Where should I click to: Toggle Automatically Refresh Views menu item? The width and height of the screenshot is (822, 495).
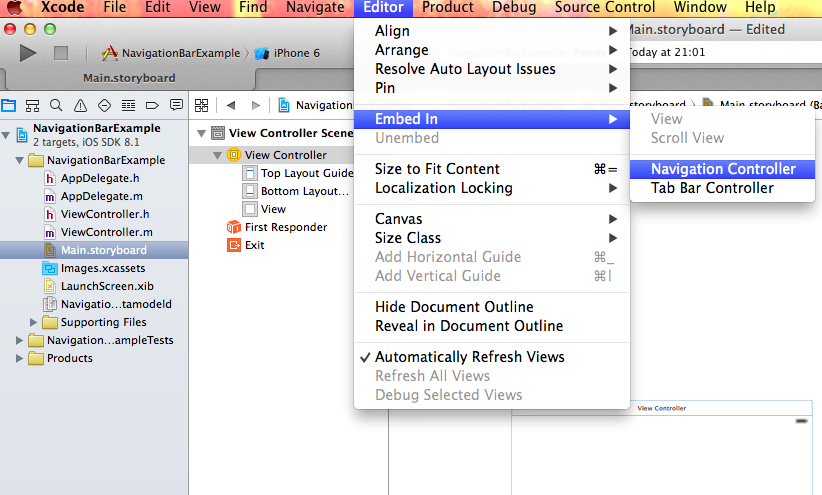492,357
